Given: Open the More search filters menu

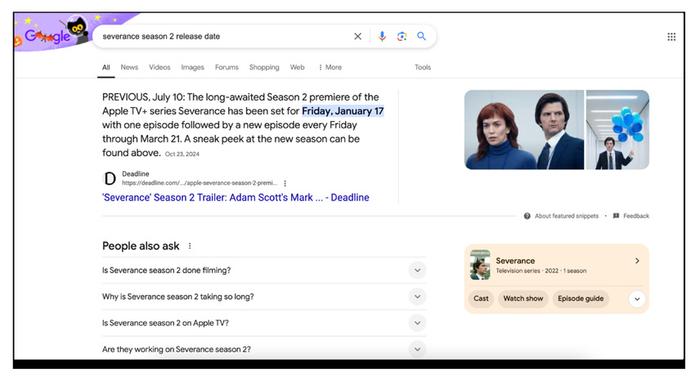Looking at the screenshot, I should [330, 67].
